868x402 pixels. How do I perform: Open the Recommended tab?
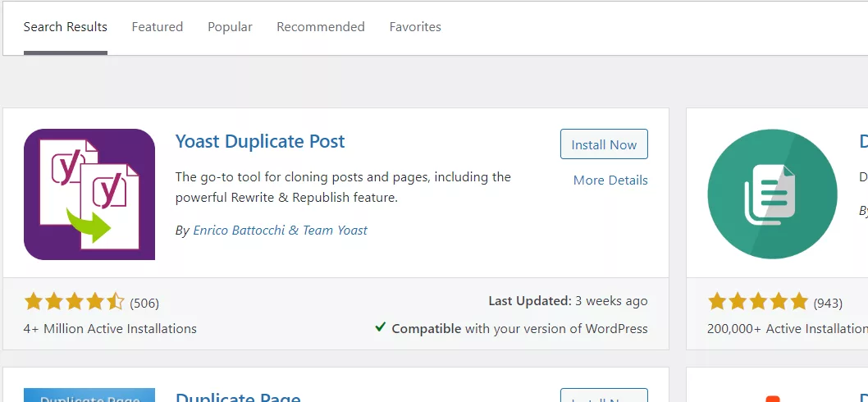pyautogui.click(x=321, y=26)
